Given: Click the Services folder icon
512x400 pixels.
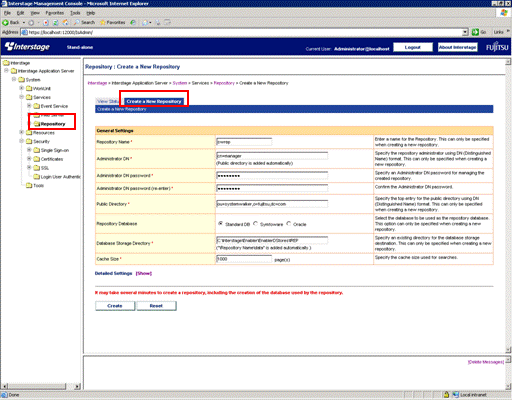Looking at the screenshot, I should tap(29, 97).
